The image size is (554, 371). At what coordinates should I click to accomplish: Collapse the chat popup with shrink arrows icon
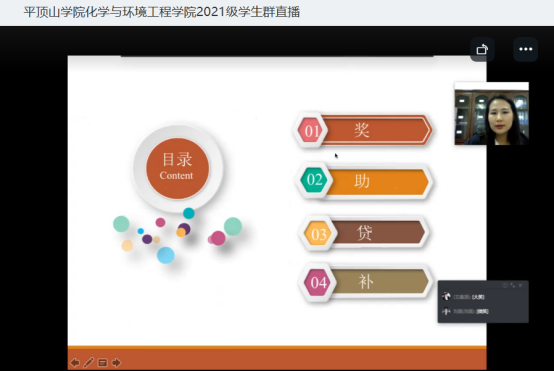click(513, 285)
